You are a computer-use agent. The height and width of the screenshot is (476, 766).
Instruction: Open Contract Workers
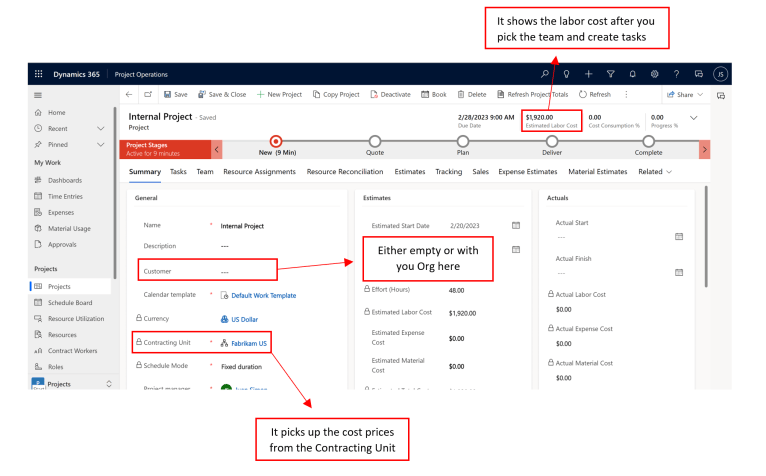pos(72,351)
